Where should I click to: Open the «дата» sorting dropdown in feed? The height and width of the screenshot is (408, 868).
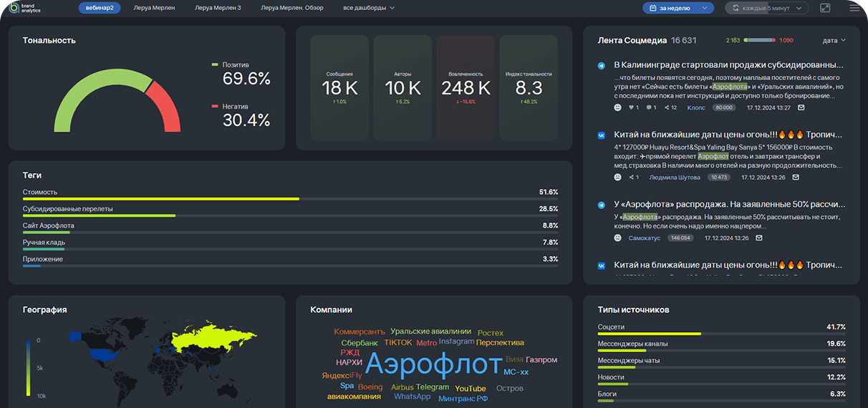(834, 41)
